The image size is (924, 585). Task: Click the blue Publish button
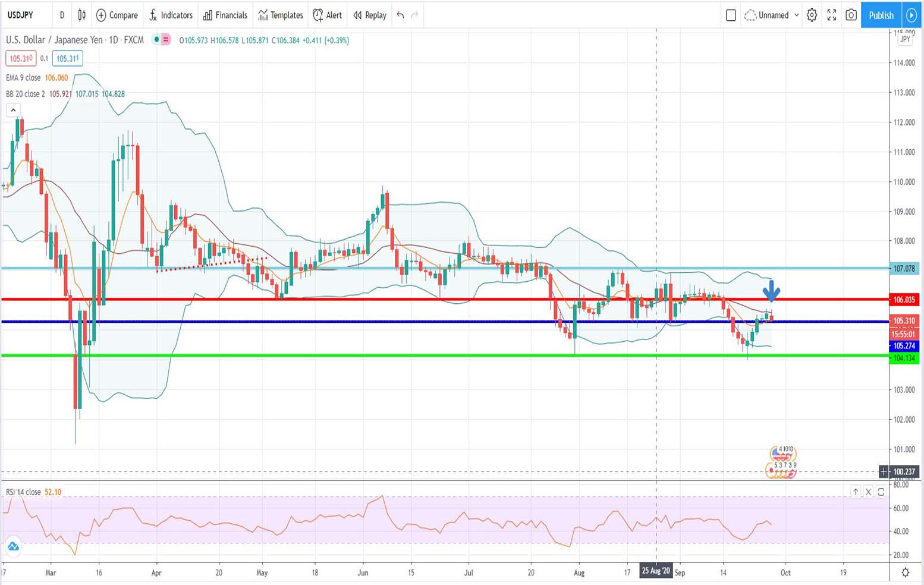point(881,15)
